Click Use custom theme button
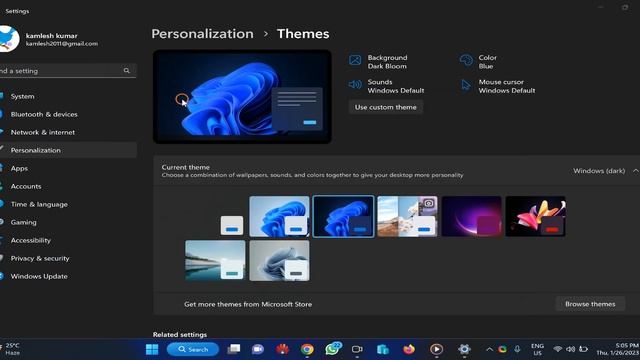The image size is (640, 360). coord(386,107)
